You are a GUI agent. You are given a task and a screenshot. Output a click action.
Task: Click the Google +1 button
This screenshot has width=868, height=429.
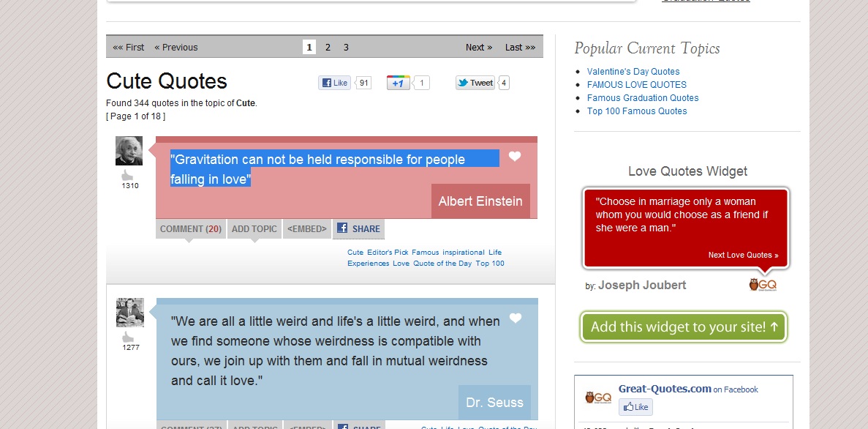click(x=398, y=83)
